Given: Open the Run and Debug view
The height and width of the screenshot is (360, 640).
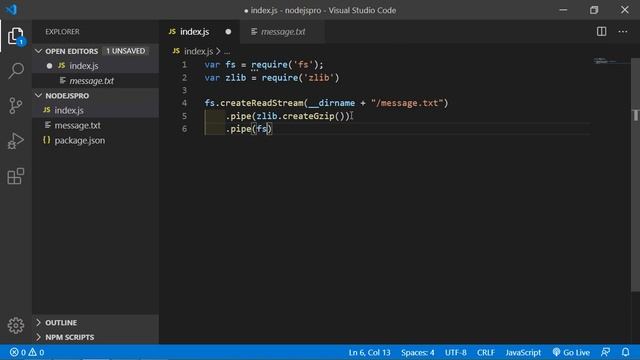Looking at the screenshot, I should pos(16,141).
